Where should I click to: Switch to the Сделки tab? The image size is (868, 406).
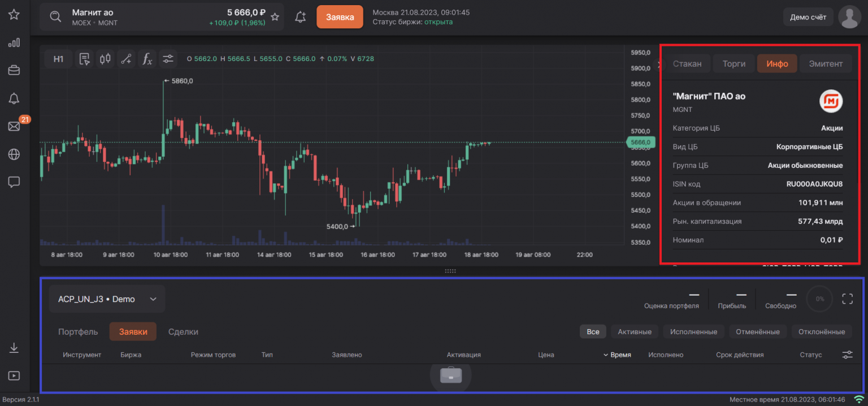click(x=183, y=332)
